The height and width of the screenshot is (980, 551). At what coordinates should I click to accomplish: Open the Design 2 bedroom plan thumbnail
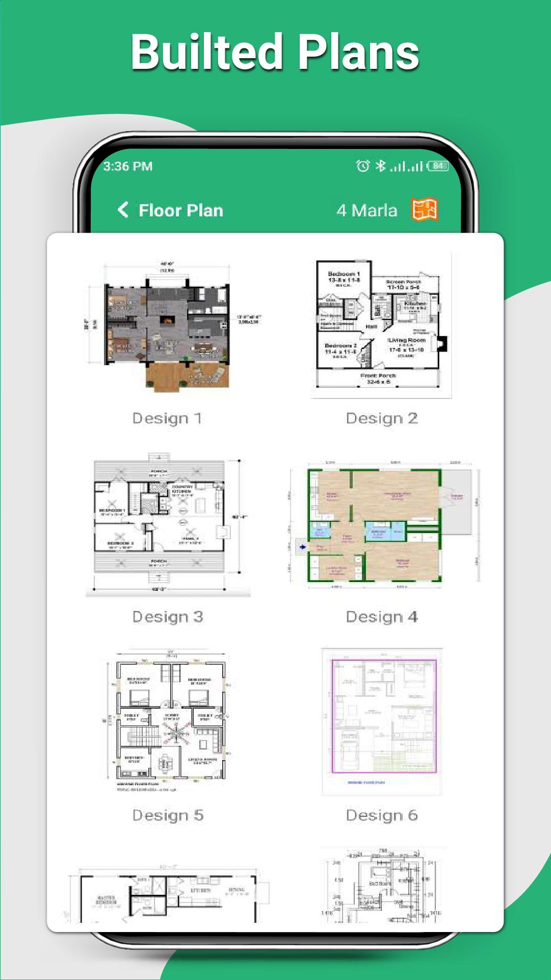tap(381, 326)
